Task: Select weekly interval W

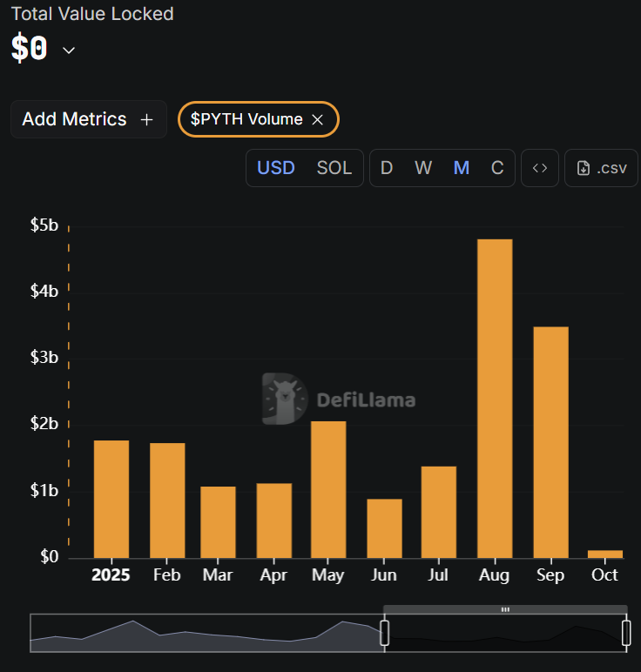Action: (423, 168)
